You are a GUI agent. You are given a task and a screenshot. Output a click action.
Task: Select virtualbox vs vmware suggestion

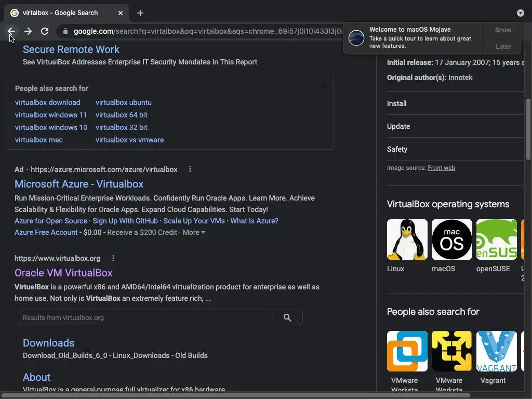[x=129, y=140]
